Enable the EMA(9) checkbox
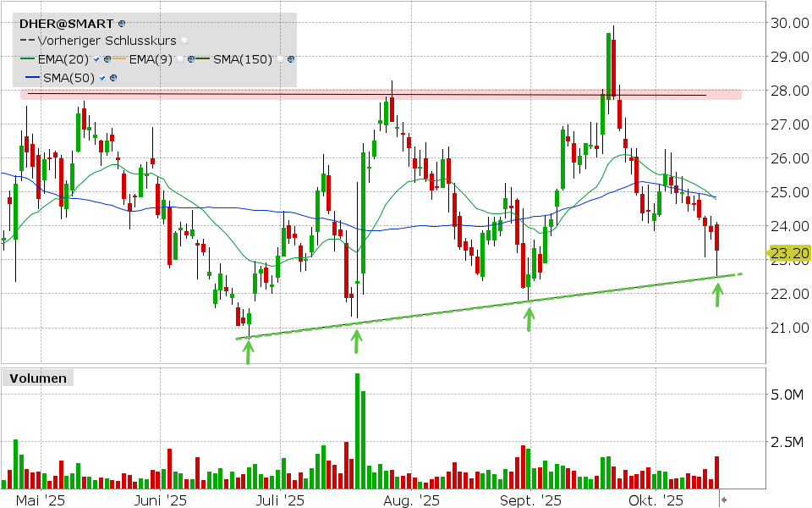Viewport: 812px width, 508px height. click(x=181, y=59)
